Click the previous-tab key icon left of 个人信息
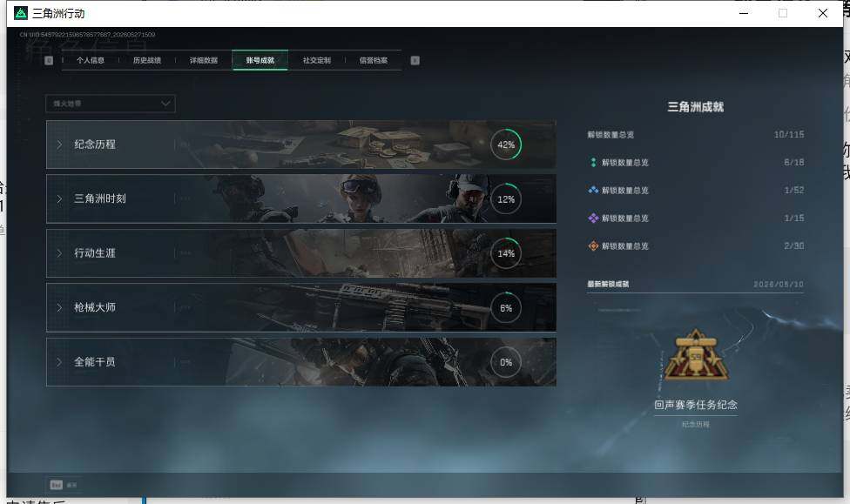Screen dimensions: 850x504 (49, 60)
